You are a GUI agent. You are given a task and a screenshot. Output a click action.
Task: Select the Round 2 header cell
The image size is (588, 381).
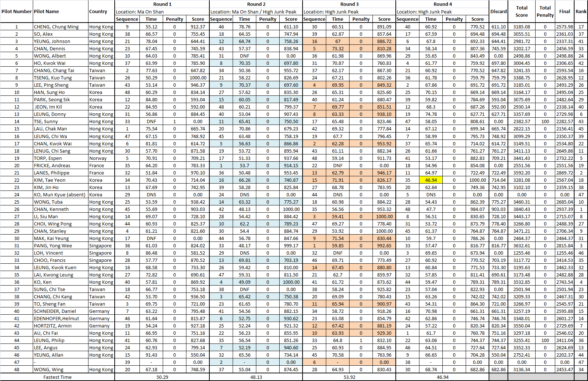256,4
